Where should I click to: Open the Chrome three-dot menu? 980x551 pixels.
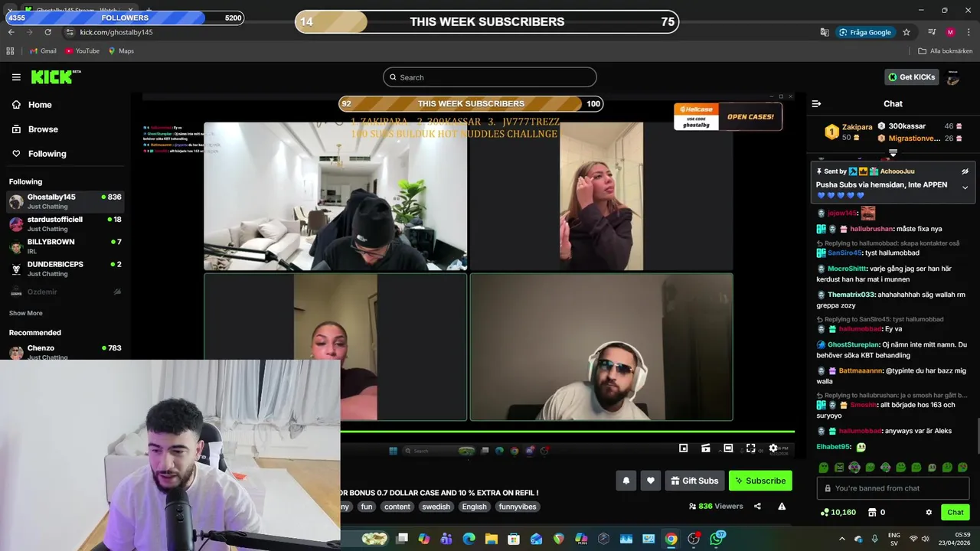pos(968,32)
